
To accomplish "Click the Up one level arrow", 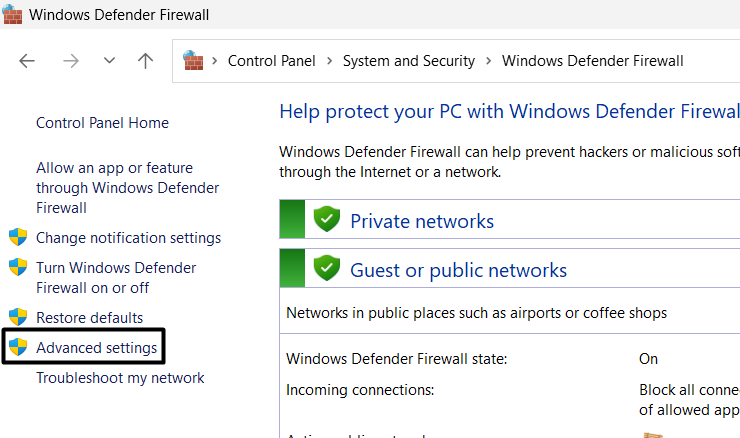I will pyautogui.click(x=146, y=61).
